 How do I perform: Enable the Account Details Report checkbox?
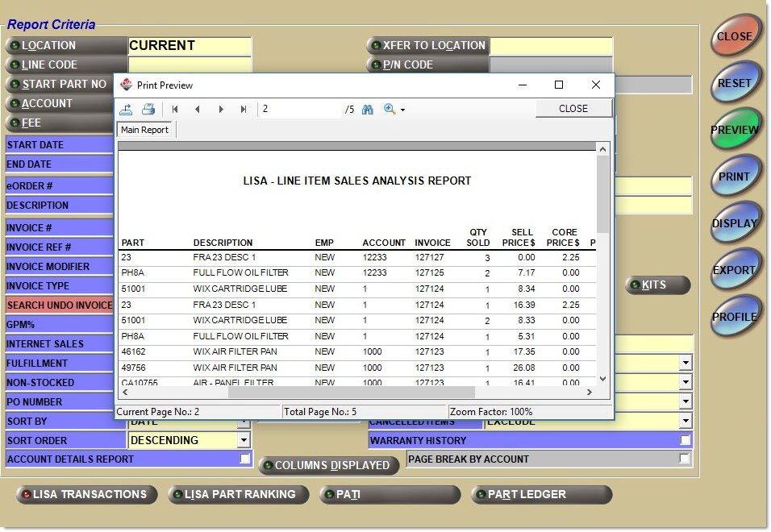[x=245, y=459]
